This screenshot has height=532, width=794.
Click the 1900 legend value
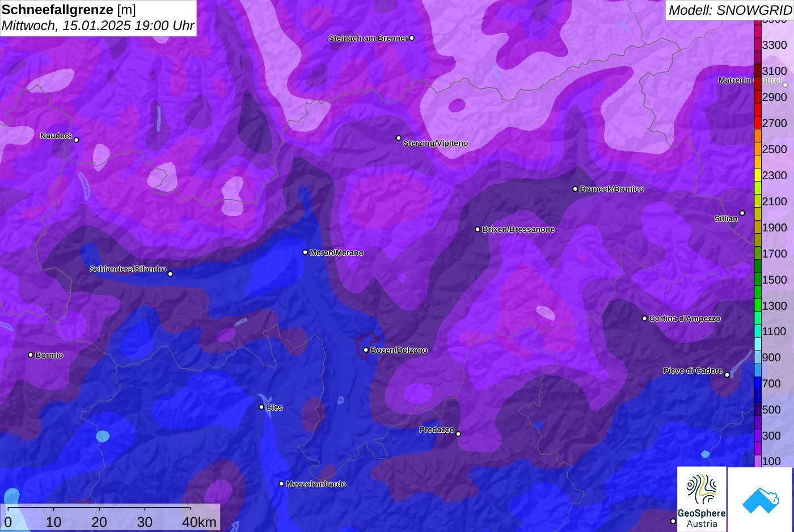point(774,227)
